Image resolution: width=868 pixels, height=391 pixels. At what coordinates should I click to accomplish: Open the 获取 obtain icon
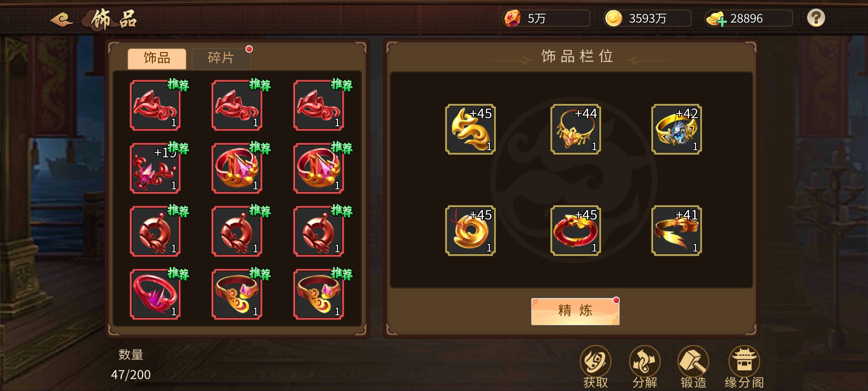595,367
